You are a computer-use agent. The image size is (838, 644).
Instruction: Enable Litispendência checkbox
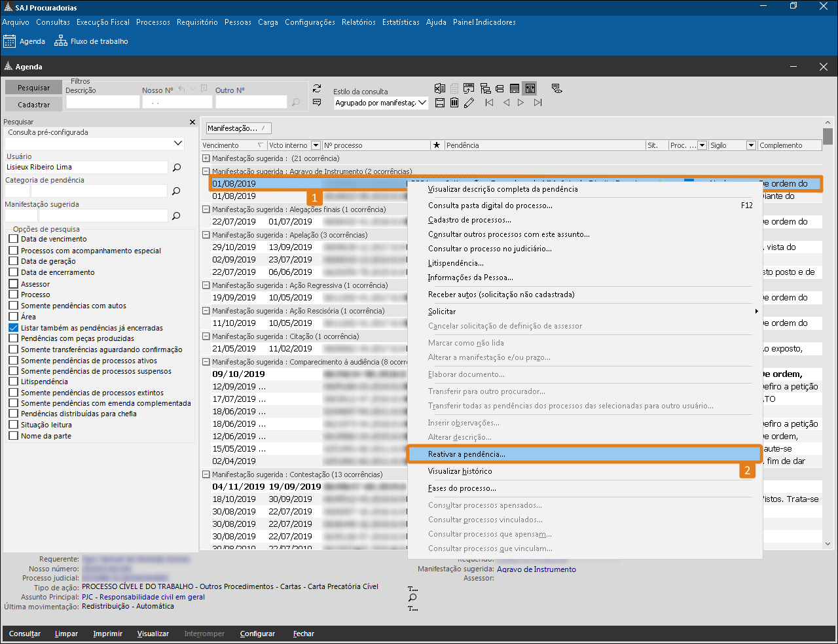point(14,382)
